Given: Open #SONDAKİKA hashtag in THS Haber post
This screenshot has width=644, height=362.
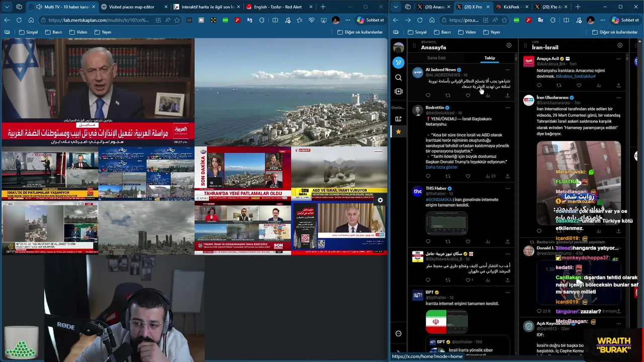Looking at the screenshot, I should pyautogui.click(x=439, y=200).
